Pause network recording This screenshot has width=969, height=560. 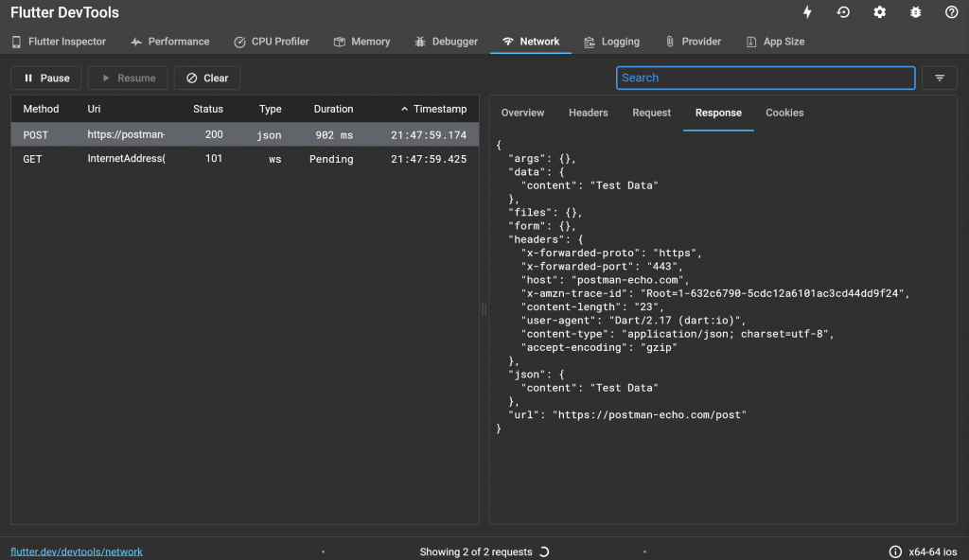point(46,78)
